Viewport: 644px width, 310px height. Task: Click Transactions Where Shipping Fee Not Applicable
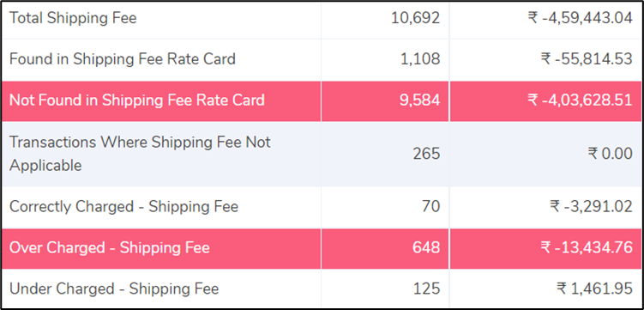140,154
